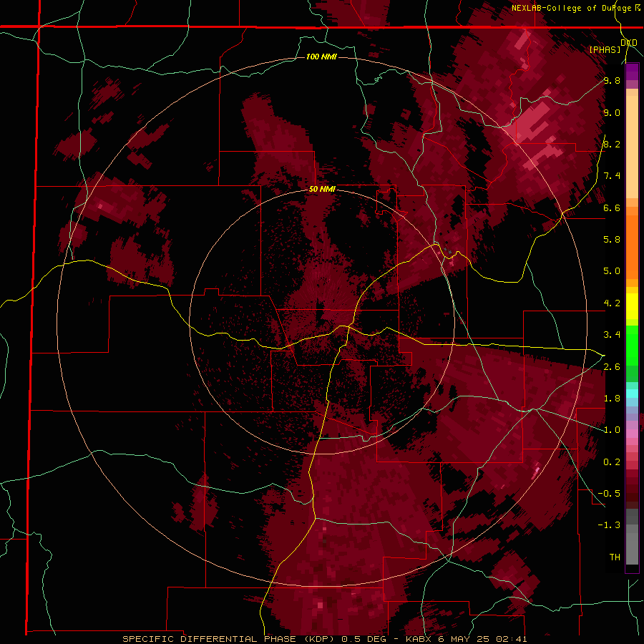Click the 0.2 value on the color scale
644x644 pixels.
pos(612,462)
